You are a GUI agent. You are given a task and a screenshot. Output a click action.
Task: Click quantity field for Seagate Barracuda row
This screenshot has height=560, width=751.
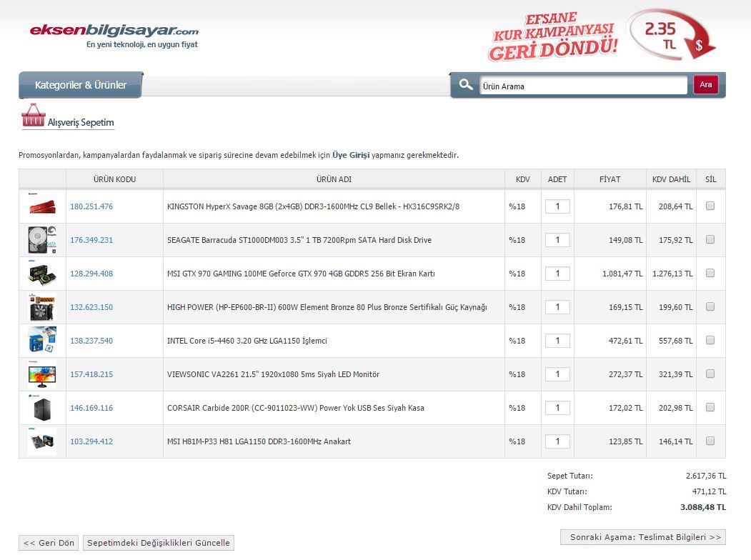(557, 240)
